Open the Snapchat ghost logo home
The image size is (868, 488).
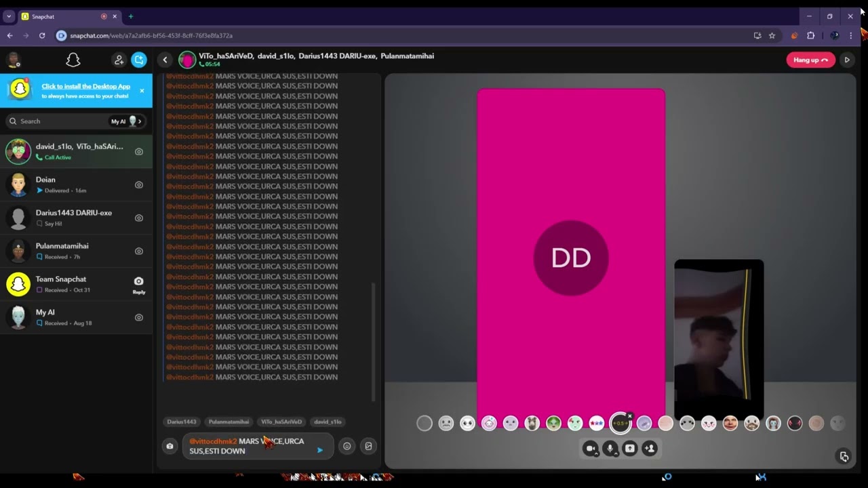click(73, 60)
